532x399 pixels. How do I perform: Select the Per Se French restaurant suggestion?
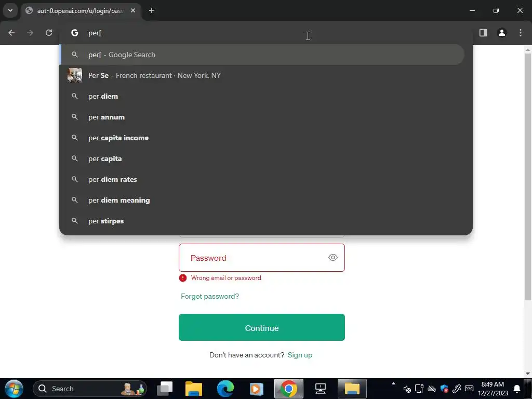click(262, 75)
